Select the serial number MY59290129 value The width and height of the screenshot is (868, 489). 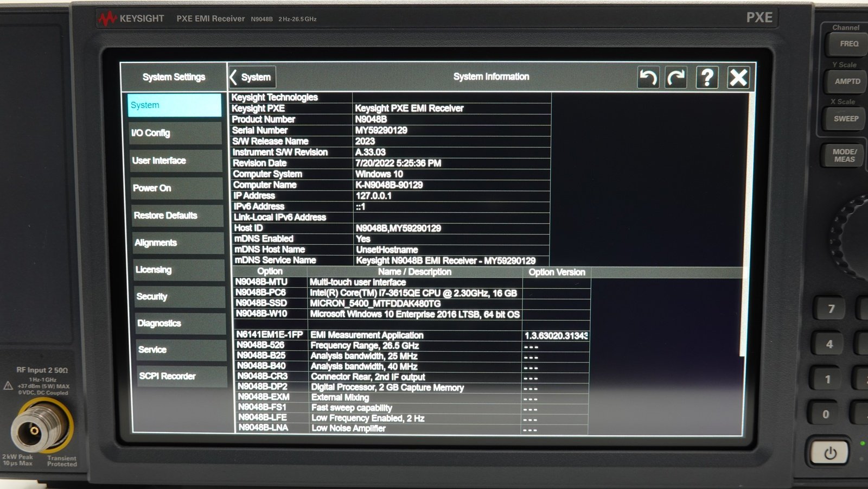pyautogui.click(x=381, y=130)
